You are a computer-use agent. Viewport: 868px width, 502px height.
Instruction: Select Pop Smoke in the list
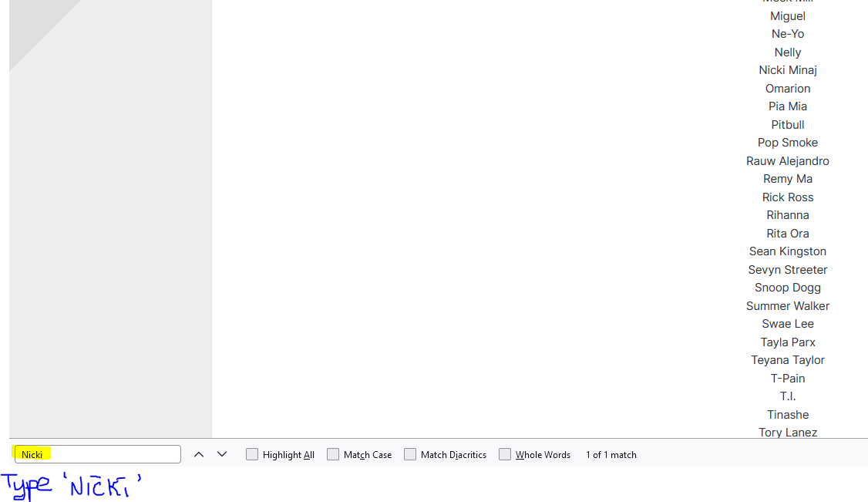coord(788,142)
